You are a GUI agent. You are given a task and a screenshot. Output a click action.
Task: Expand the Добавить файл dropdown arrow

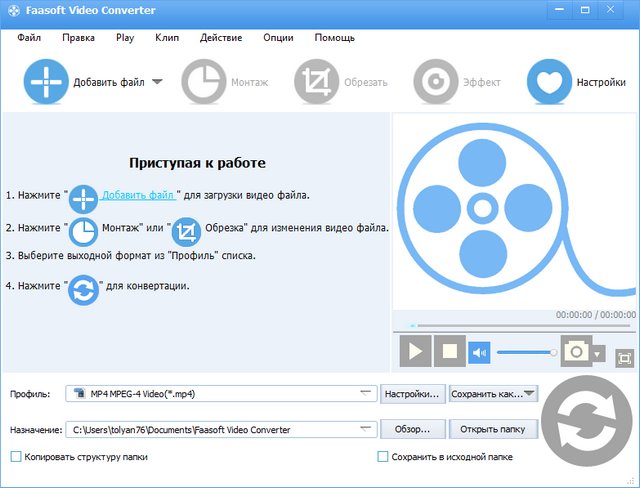[157, 83]
